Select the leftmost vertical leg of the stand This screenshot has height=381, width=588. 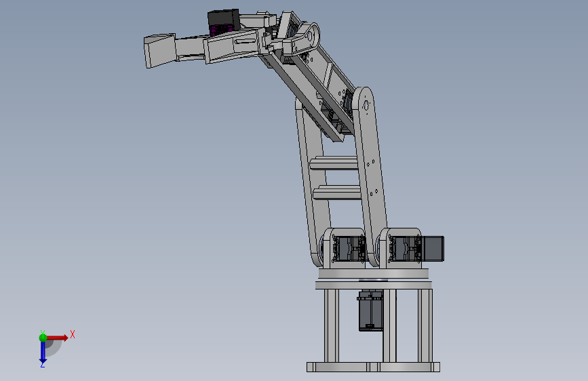point(331,325)
